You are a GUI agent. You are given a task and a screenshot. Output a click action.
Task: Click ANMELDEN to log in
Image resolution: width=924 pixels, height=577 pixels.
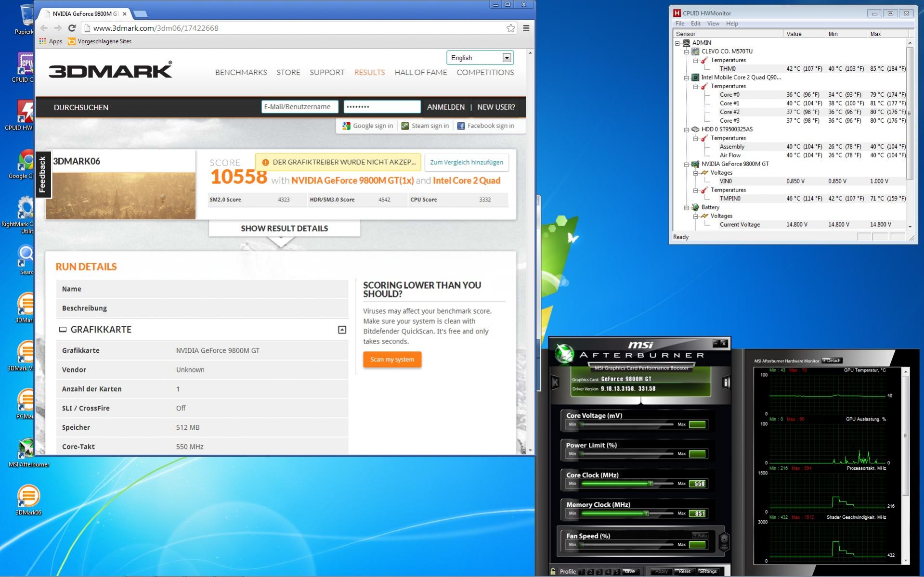tap(446, 107)
